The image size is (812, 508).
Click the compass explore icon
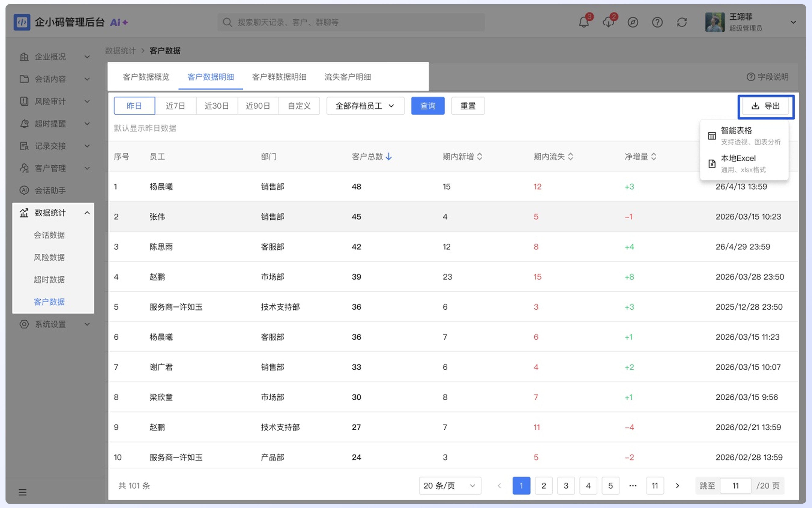click(633, 22)
